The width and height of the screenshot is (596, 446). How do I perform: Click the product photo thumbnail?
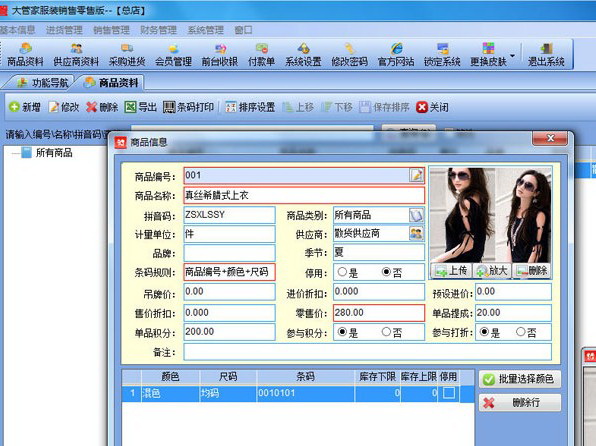pyautogui.click(x=490, y=215)
